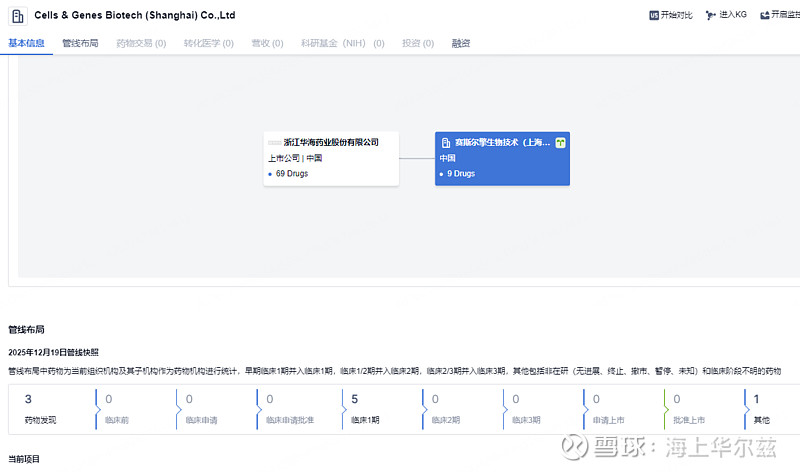Select the 药物发现 stage with 3 drugs
The width and height of the screenshot is (800, 472).
[52, 409]
